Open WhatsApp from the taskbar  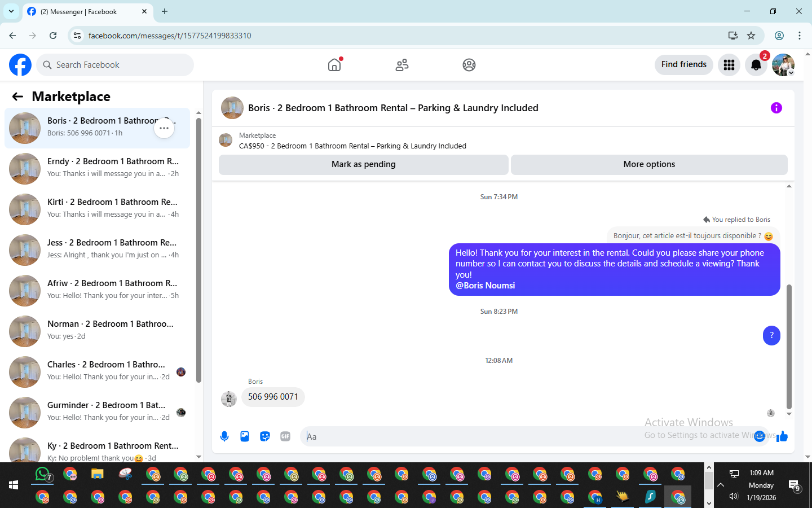(x=43, y=474)
